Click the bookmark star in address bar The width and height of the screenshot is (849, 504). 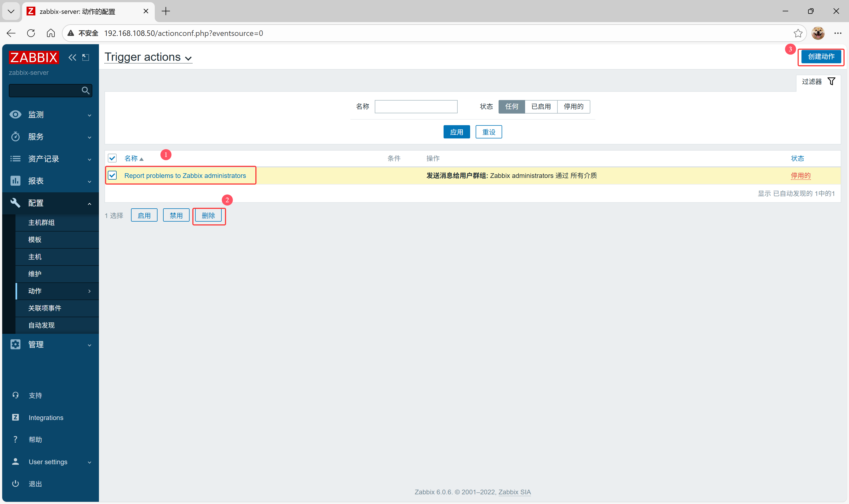coord(798,33)
